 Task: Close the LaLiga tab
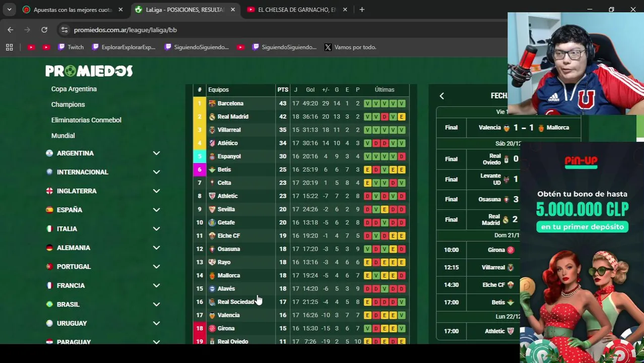pos(232,10)
